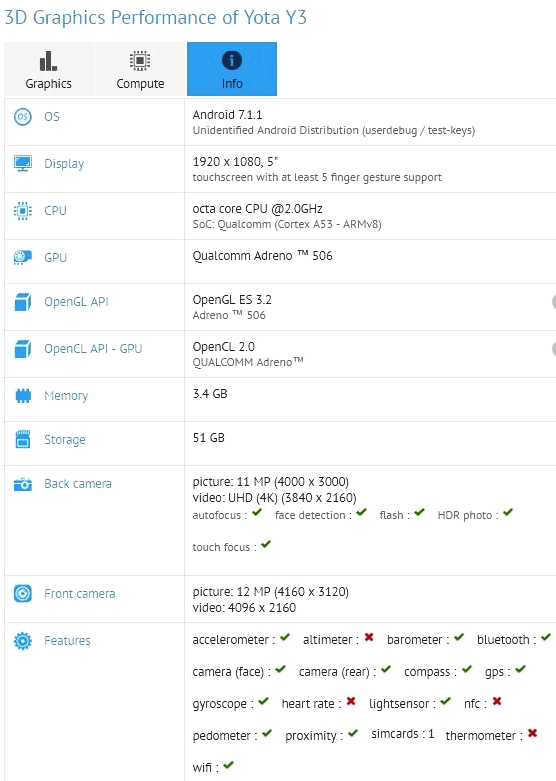Click the OS label
This screenshot has width=556, height=781.
52,117
